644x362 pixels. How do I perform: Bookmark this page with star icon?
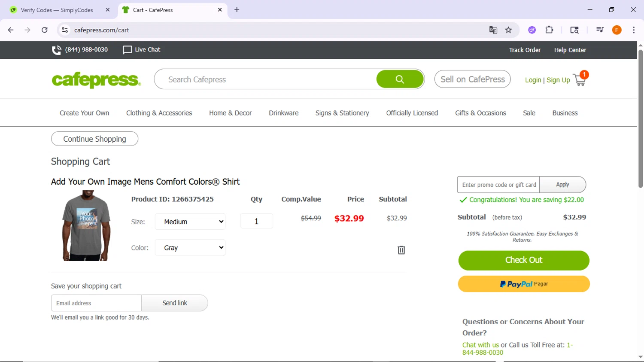pos(508,30)
